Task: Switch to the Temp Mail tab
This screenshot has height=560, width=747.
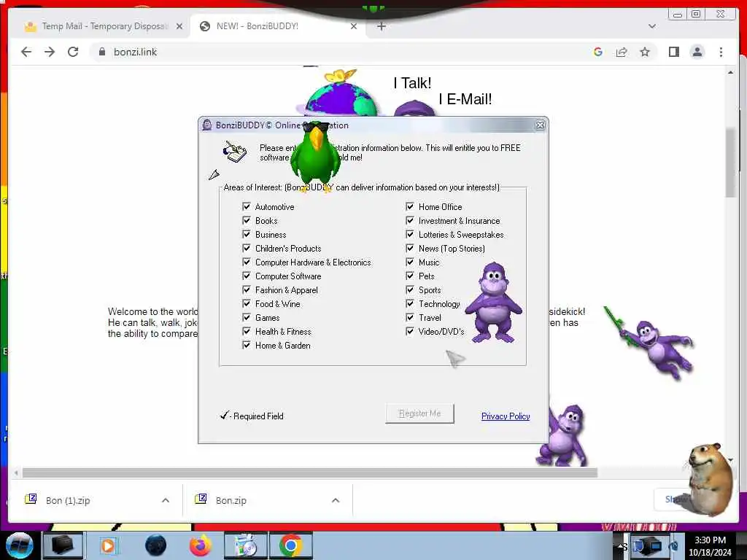Action: [x=102, y=26]
